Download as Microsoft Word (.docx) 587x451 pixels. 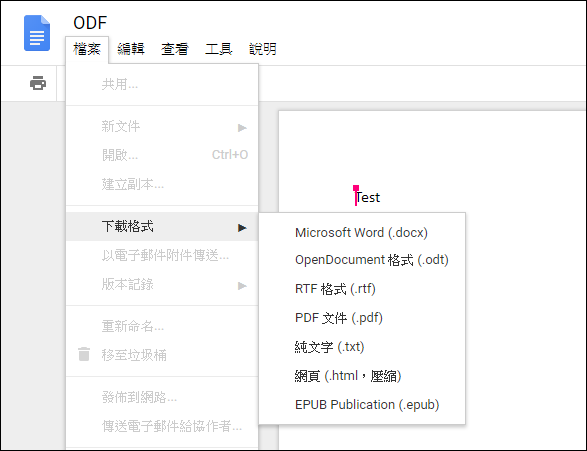click(x=362, y=232)
